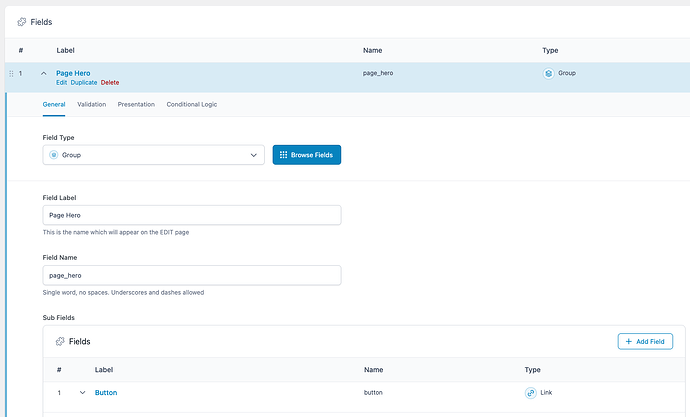Click the Link type icon in the Button row
This screenshot has height=417, width=690.
point(531,393)
